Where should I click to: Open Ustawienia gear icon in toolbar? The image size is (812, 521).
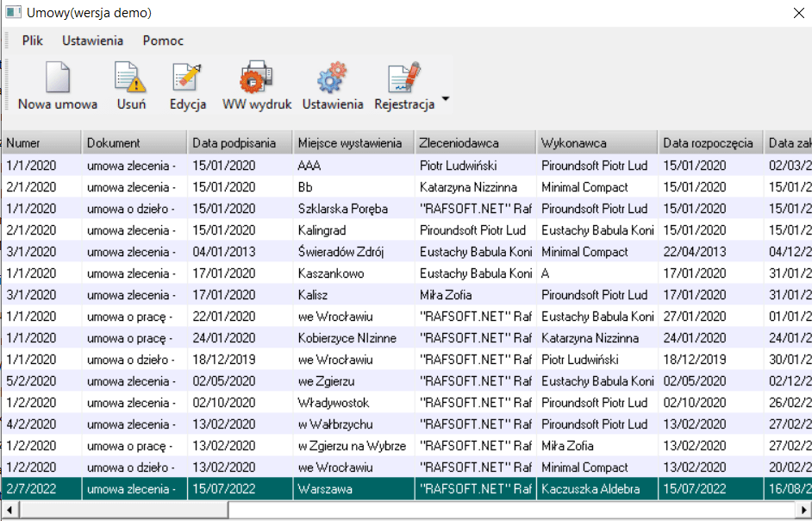(x=332, y=78)
